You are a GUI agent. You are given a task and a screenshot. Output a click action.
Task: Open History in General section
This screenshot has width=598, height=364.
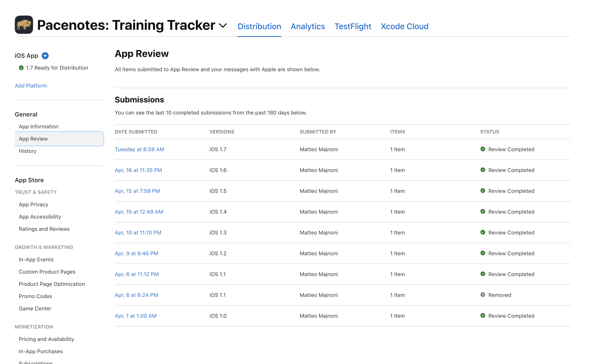[28, 151]
